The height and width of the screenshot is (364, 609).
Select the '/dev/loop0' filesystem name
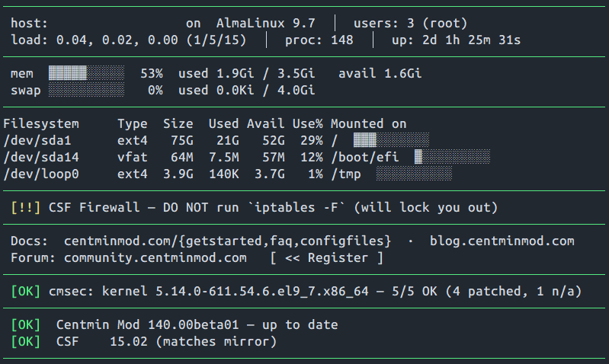click(41, 174)
